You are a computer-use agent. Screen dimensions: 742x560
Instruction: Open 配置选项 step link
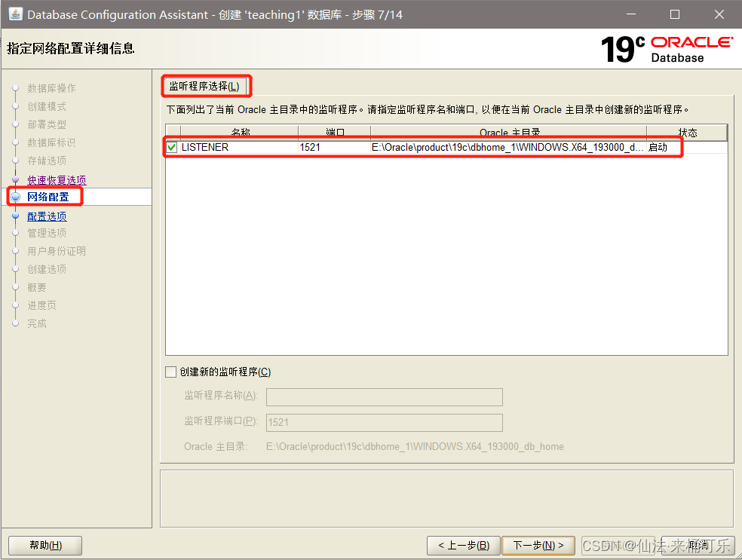tap(47, 216)
